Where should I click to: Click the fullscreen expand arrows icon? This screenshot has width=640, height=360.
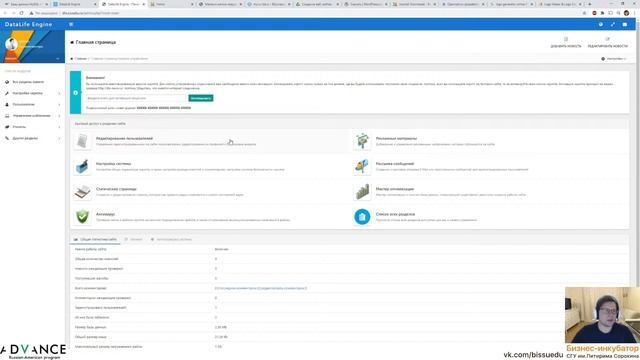(613, 24)
